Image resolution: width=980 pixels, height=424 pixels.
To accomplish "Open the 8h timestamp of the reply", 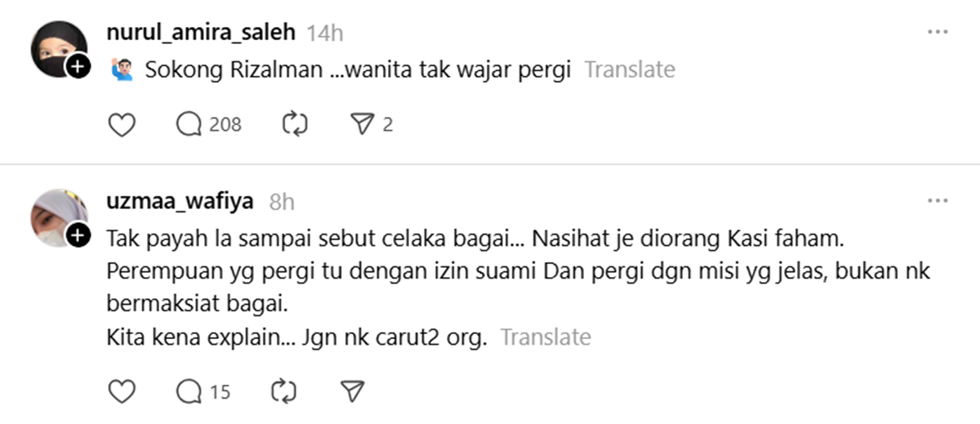I will click(x=282, y=202).
